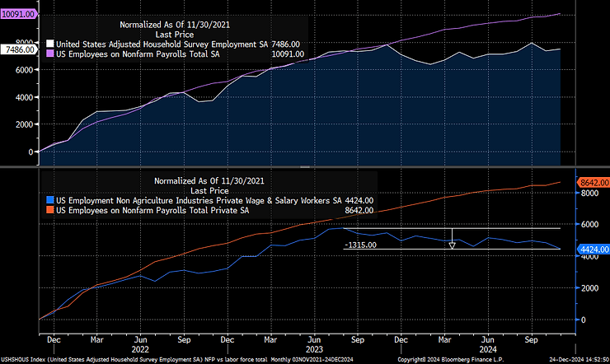Click the orange Nonfarm Payrolls Total Private swatch

click(x=49, y=210)
